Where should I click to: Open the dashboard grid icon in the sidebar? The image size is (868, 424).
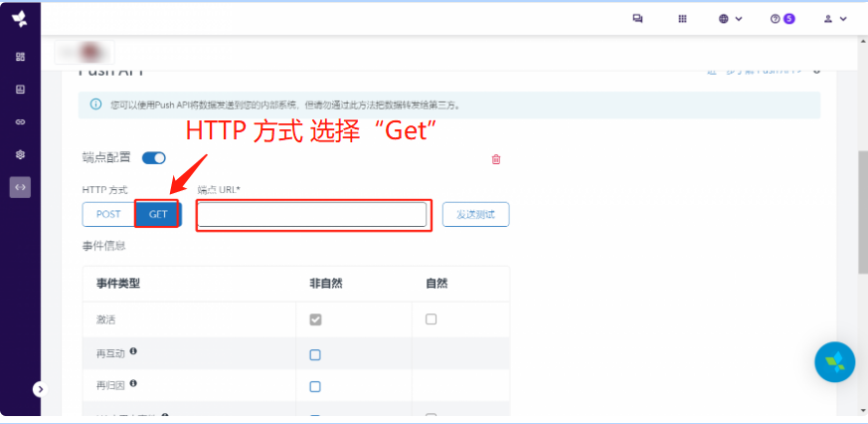click(21, 57)
